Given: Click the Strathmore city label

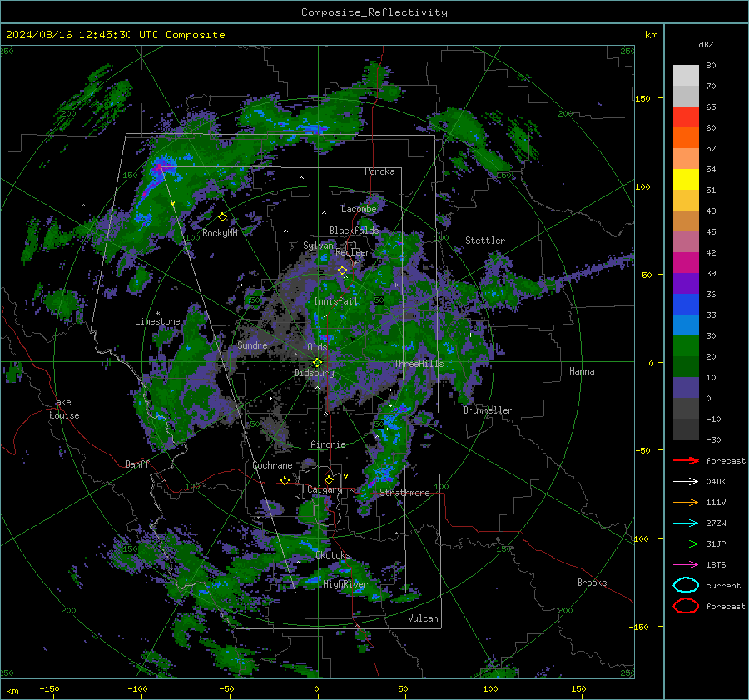Looking at the screenshot, I should 405,493.
